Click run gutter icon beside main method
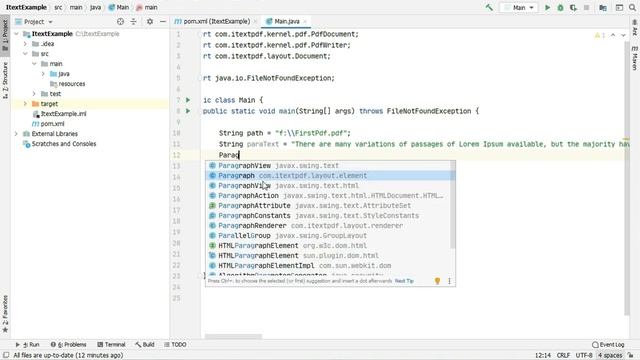 coord(188,111)
